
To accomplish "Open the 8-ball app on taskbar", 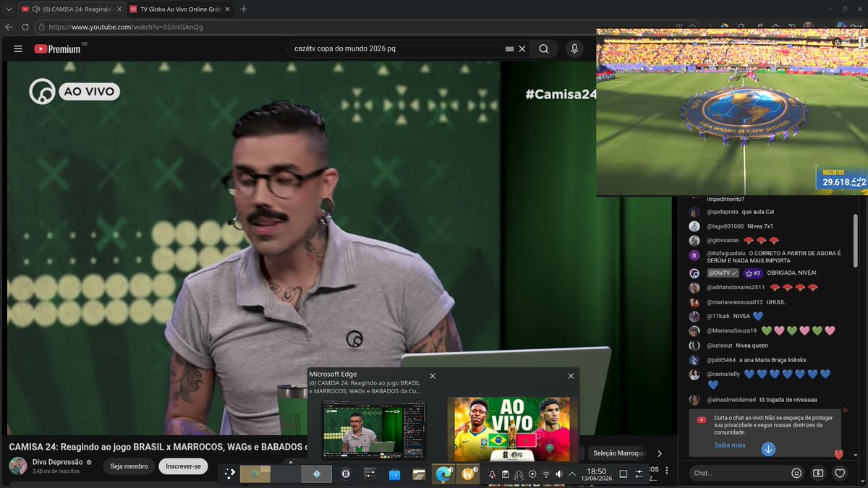I will click(345, 474).
